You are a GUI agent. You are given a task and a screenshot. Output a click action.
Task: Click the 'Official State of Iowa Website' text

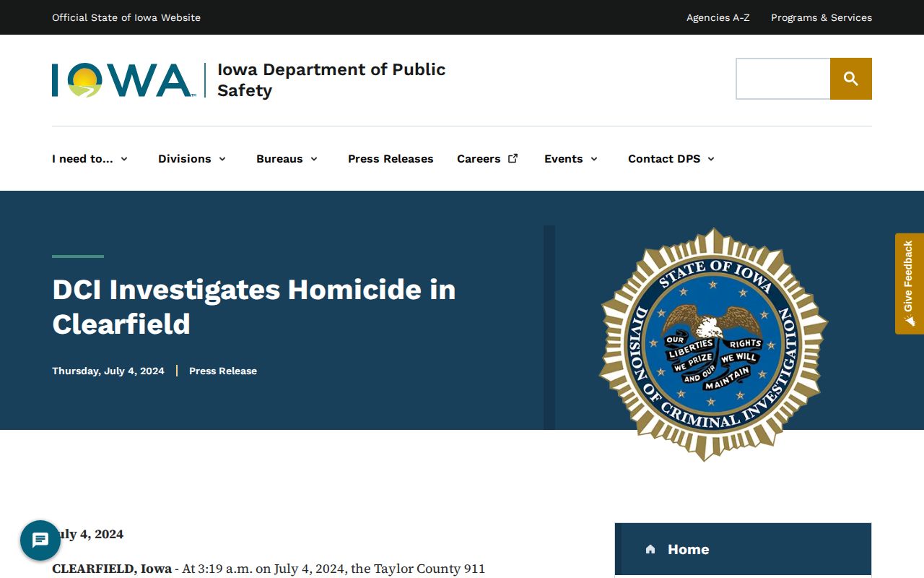click(126, 17)
